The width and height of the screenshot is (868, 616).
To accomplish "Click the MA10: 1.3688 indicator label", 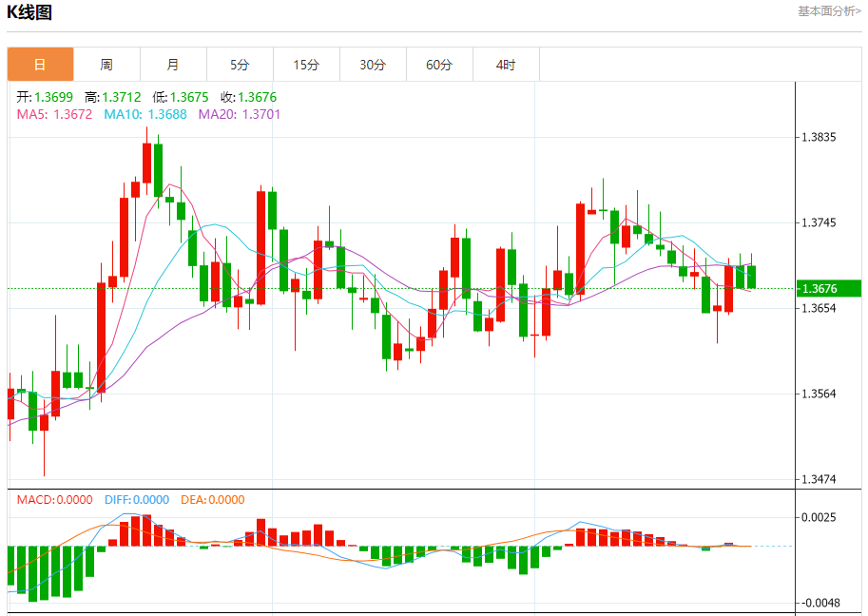I will 145,115.
